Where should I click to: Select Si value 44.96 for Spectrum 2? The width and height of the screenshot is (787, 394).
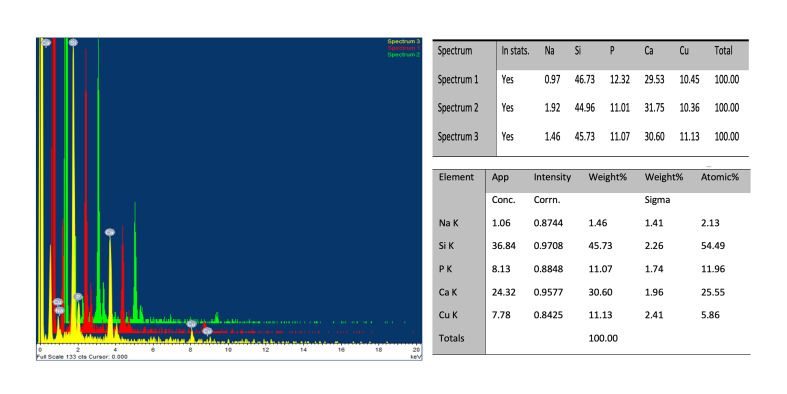585,108
